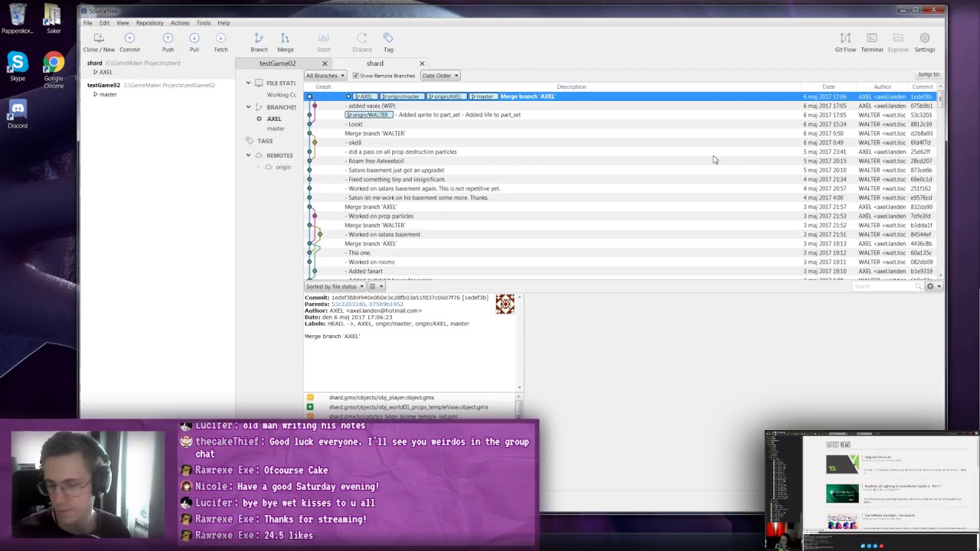Open the Merge tool
The height and width of the screenshot is (551, 980).
285,42
